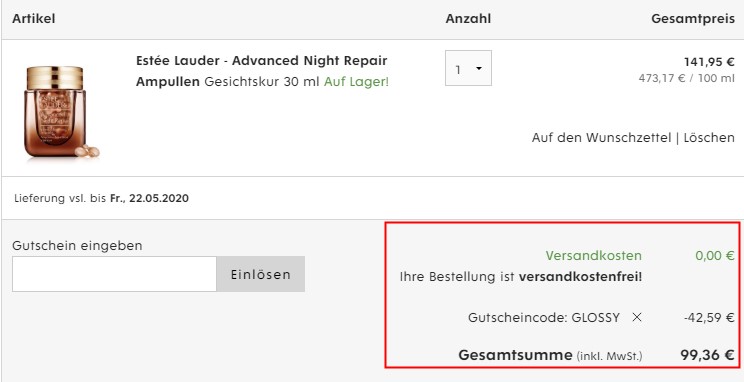Click the Estée Lauder product thumbnail
744x382 pixels.
click(x=59, y=112)
